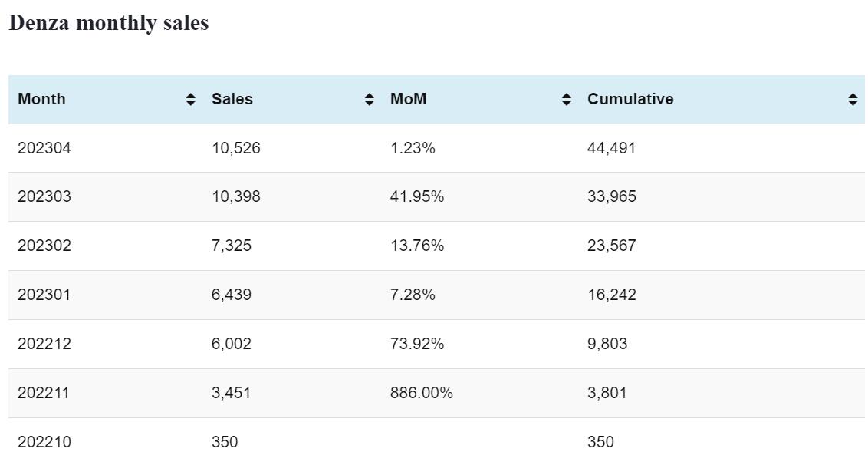
Task: Click the Cumulative column sort arrows icon
Action: (853, 99)
